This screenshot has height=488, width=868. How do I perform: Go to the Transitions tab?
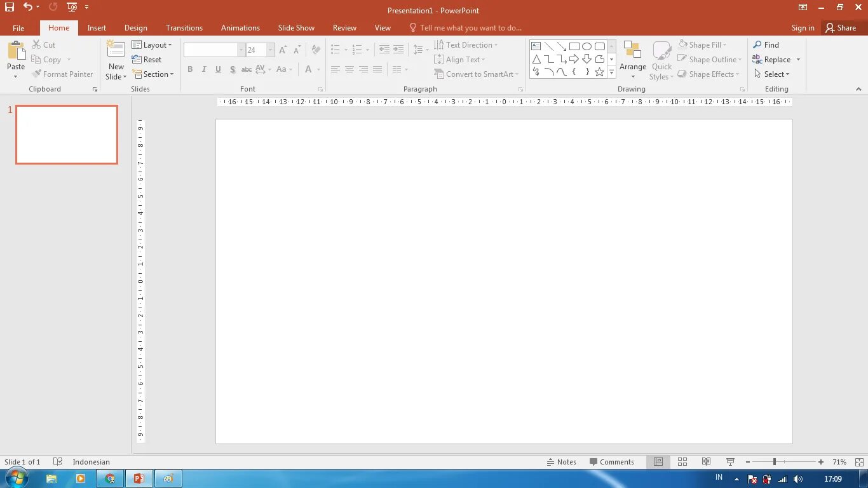pos(184,28)
